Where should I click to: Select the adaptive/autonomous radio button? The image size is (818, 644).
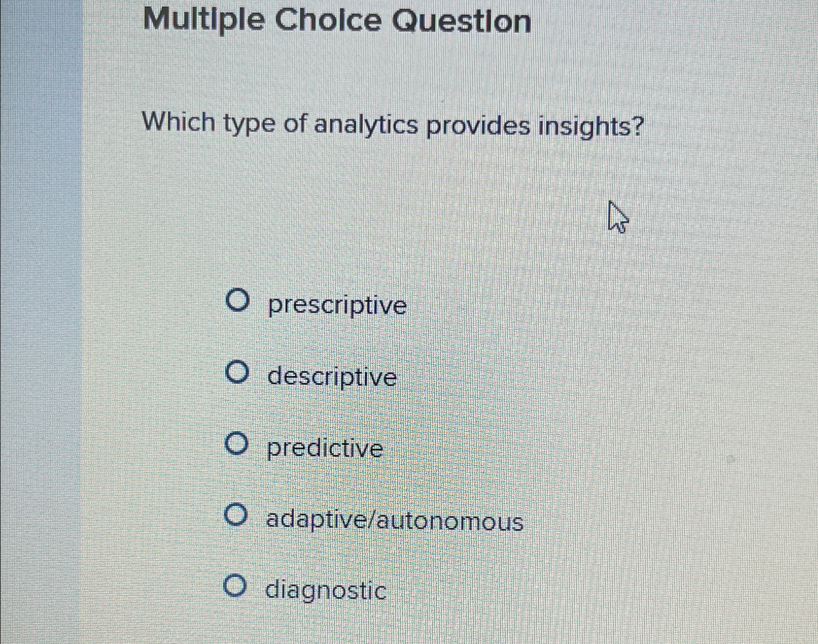238,516
